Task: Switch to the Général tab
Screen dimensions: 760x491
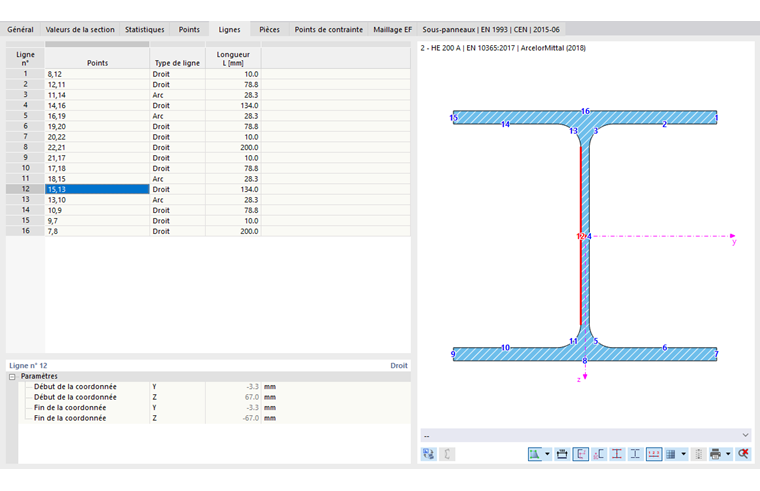Action: (20, 30)
